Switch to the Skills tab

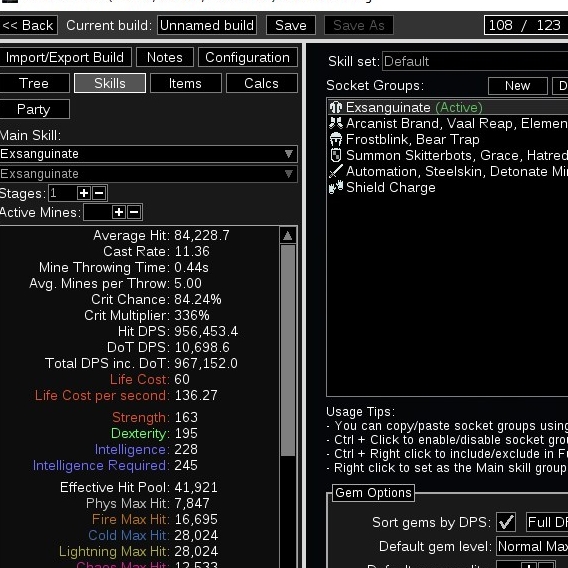(x=110, y=83)
